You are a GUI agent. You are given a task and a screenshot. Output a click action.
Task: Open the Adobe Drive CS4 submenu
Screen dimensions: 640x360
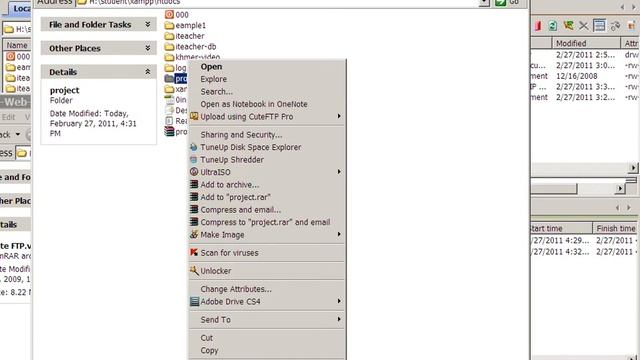[268, 302]
